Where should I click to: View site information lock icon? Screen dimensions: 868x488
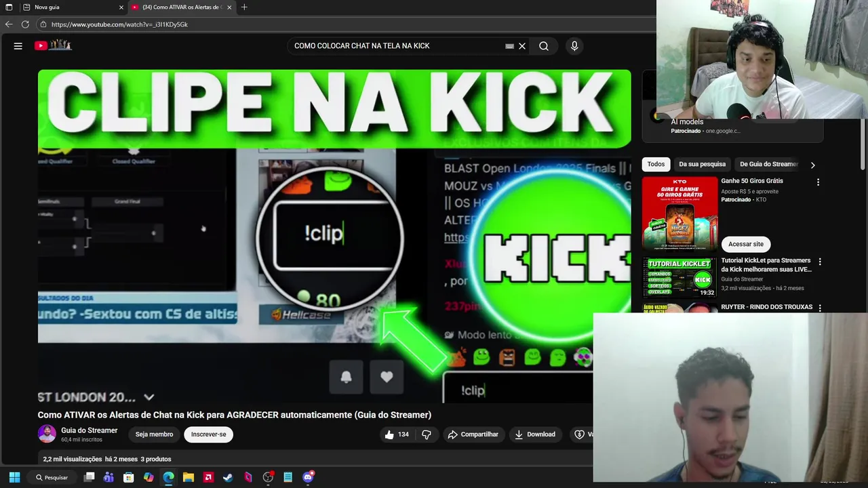pos(43,24)
